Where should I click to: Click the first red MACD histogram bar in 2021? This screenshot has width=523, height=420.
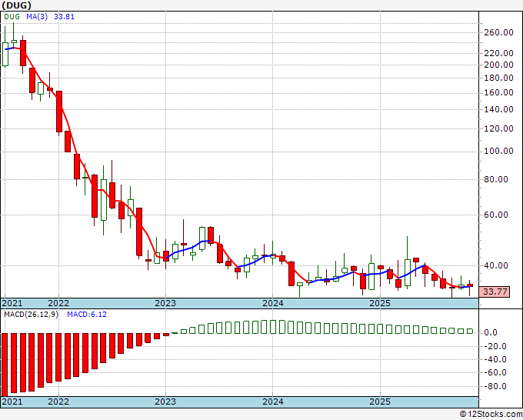[5, 365]
